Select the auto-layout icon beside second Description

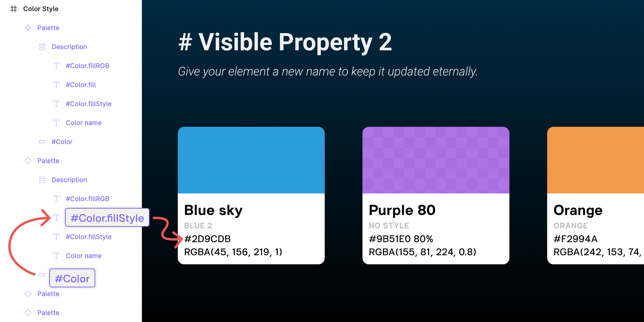[x=42, y=180]
